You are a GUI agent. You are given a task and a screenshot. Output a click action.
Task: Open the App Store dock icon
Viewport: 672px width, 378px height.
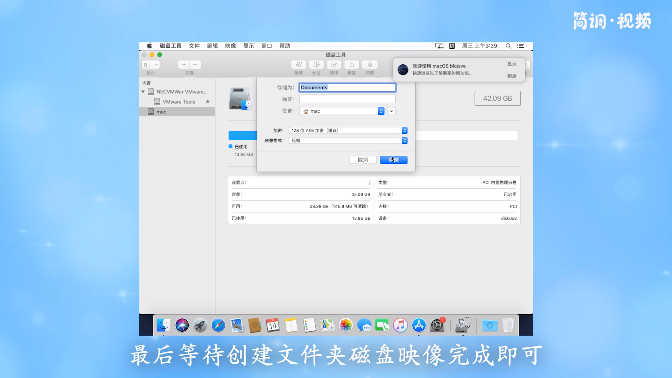[419, 325]
